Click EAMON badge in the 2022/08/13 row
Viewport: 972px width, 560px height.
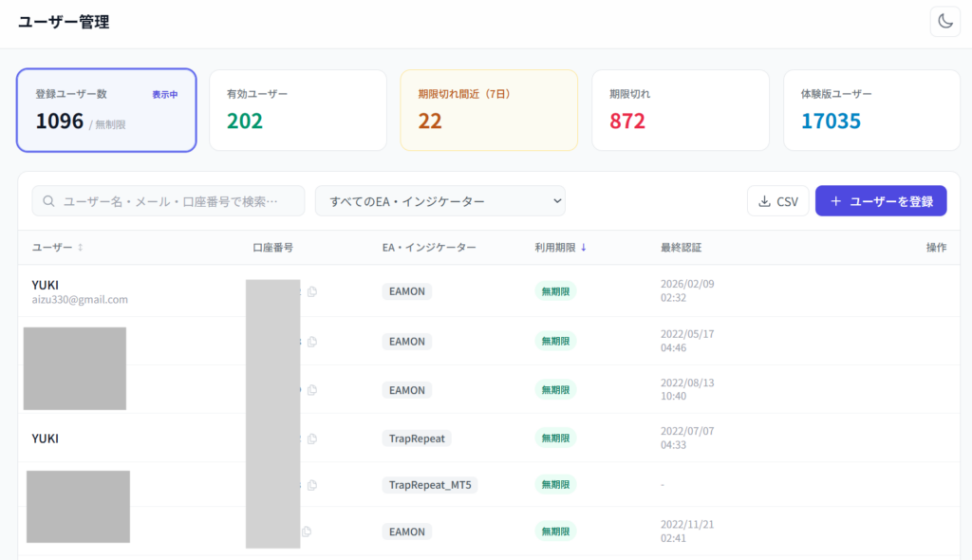click(406, 390)
